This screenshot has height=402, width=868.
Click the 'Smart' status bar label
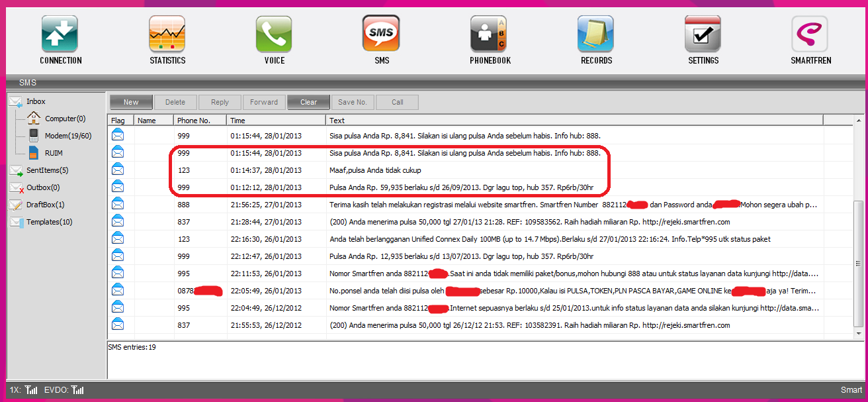(x=851, y=390)
